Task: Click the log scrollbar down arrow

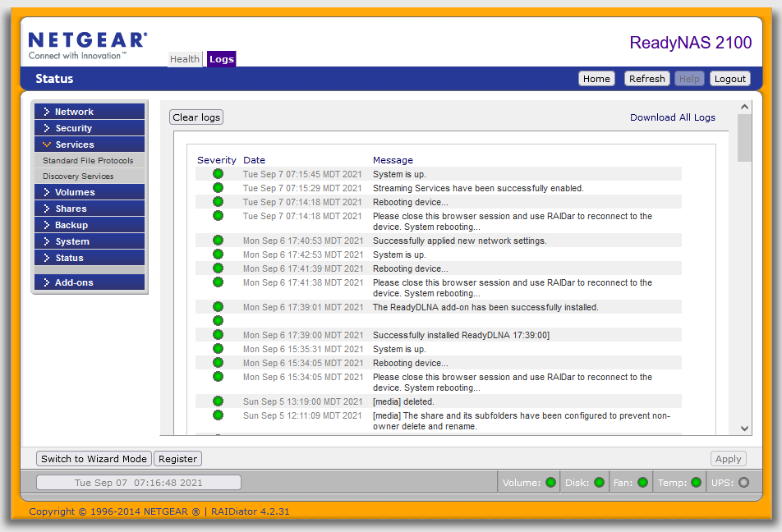Action: tap(744, 429)
